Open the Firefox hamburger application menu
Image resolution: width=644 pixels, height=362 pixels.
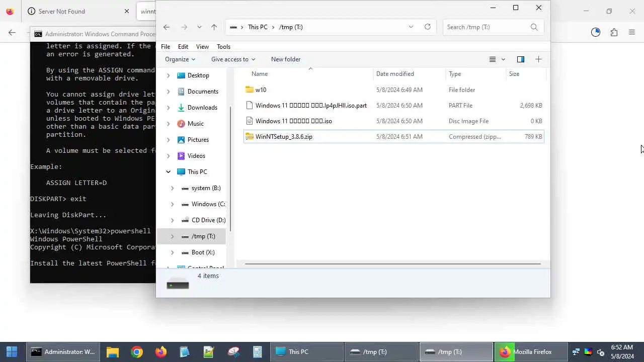632,32
